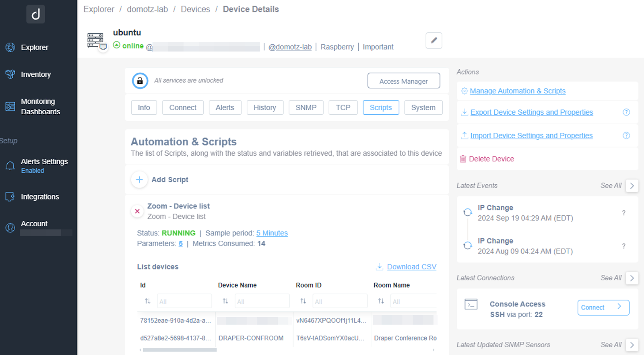Download CSV of the device list
644x355 pixels.
pos(411,267)
